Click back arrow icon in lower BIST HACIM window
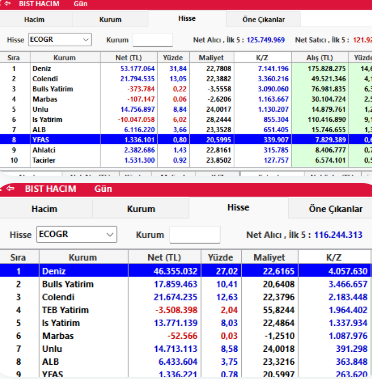This screenshot has height=379, width=372. pyautogui.click(x=9, y=189)
